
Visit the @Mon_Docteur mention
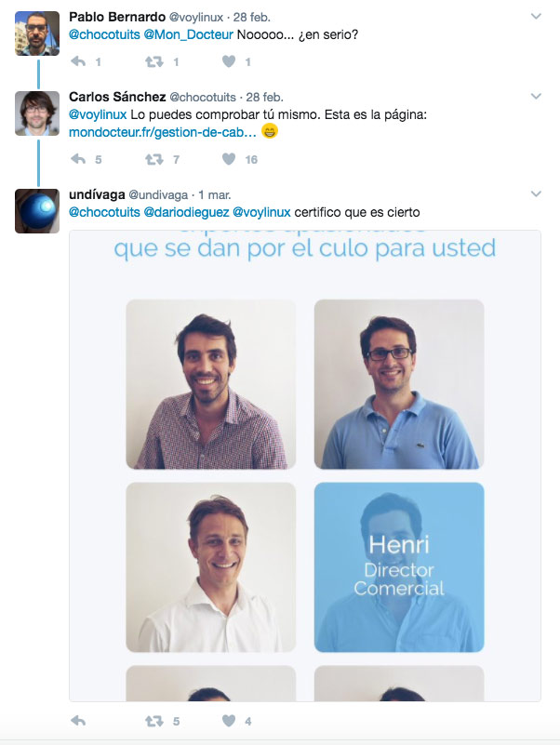pos(188,34)
